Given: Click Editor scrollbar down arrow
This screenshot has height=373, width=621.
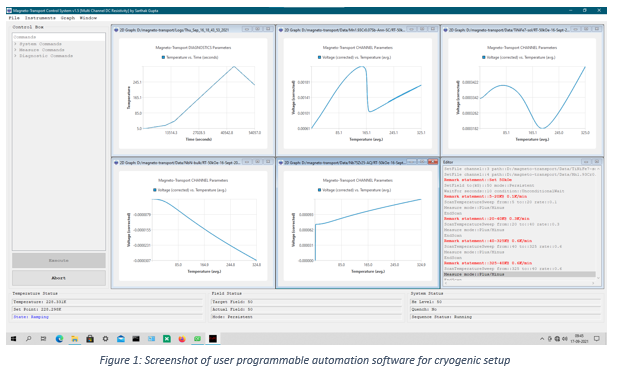Looking at the screenshot, I should click(598, 278).
